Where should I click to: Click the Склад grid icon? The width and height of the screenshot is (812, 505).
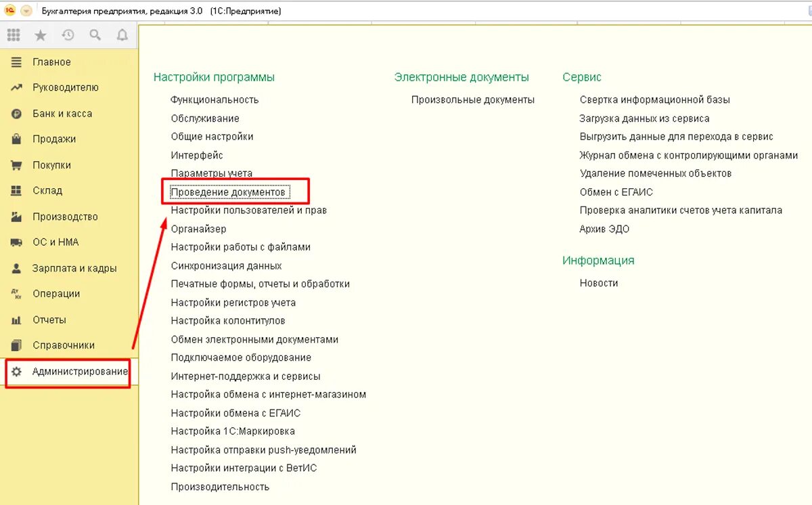click(x=17, y=191)
